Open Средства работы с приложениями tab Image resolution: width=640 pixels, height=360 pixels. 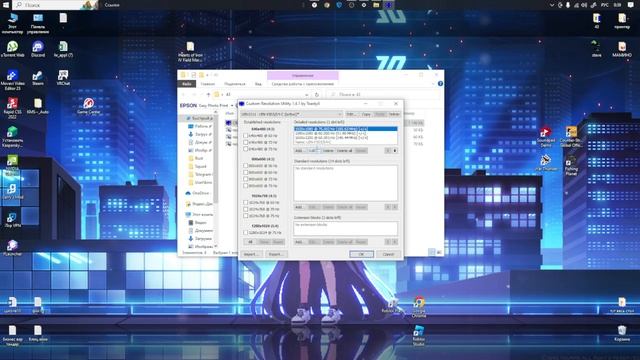point(302,84)
